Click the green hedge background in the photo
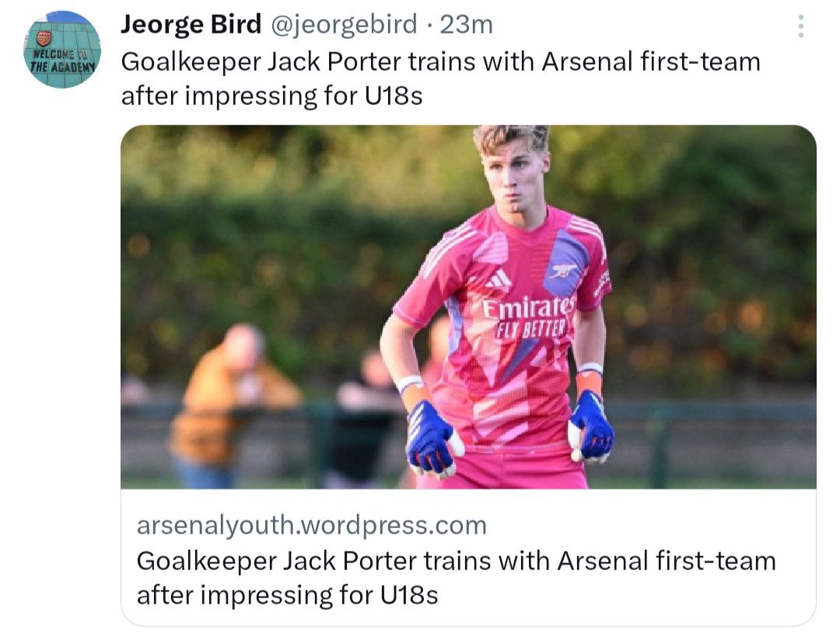 coord(700,257)
